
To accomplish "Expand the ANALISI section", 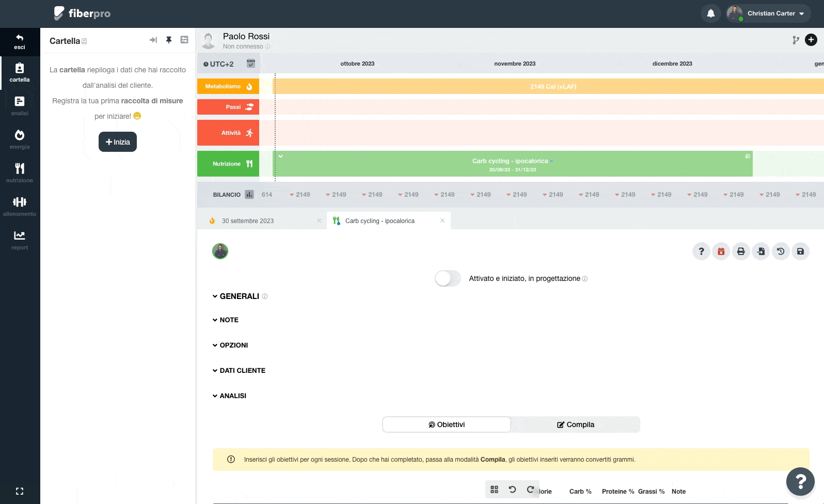I will tap(229, 396).
